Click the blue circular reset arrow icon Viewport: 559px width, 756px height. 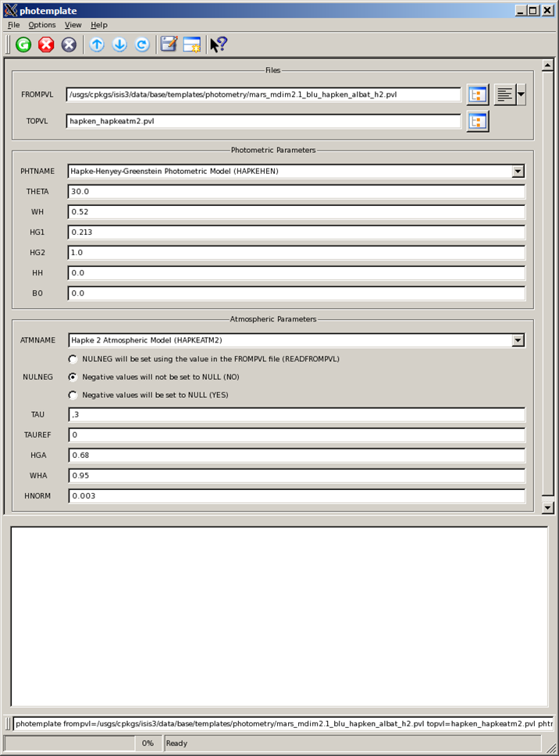pyautogui.click(x=142, y=44)
